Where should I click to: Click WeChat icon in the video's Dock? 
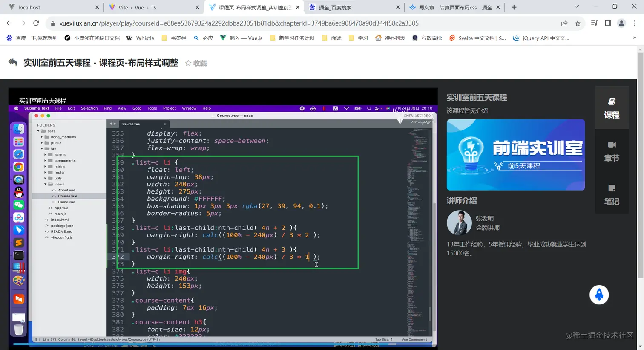19,205
